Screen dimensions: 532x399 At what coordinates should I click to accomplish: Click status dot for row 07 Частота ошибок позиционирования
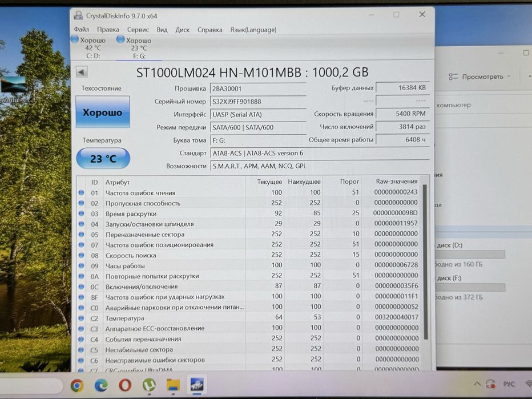(81, 245)
